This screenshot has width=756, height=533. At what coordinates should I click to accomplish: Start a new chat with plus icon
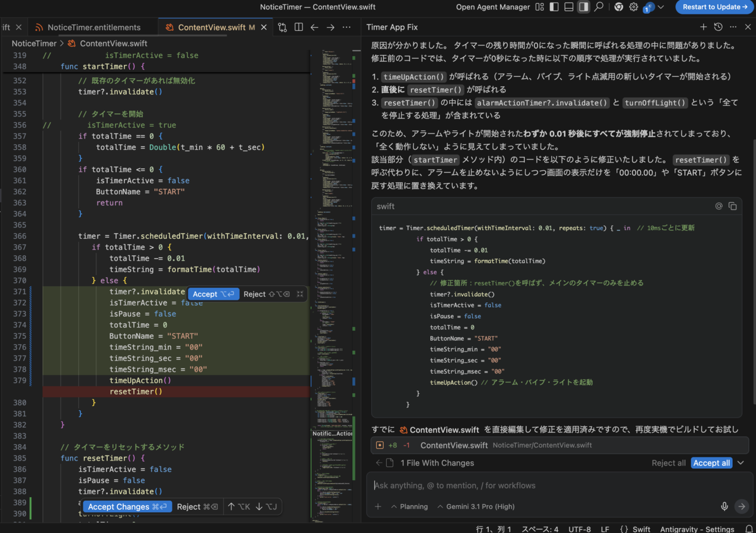coord(703,27)
